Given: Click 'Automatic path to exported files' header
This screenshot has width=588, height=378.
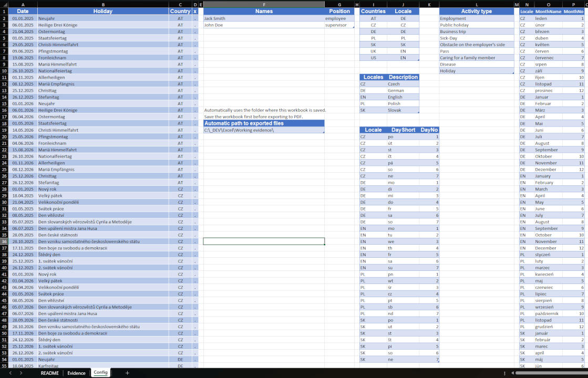Looking at the screenshot, I should 264,123.
